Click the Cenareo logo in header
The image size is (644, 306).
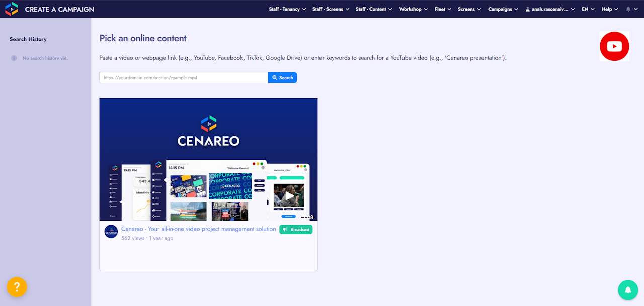[11, 9]
